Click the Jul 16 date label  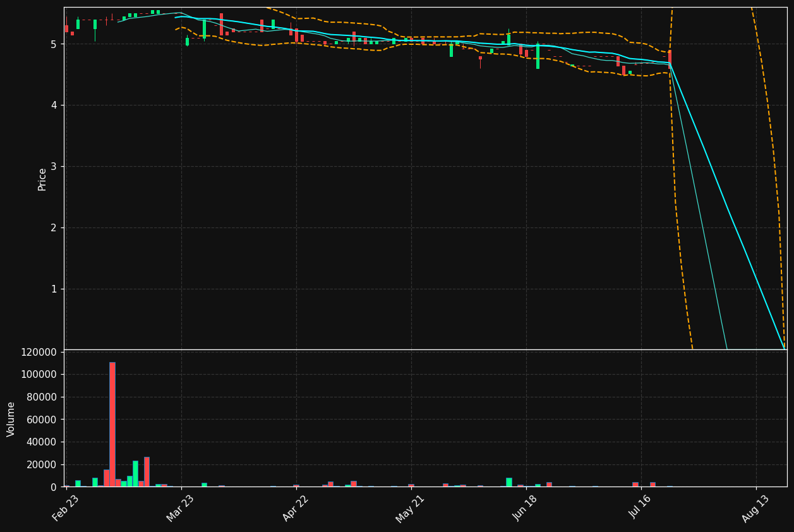[x=641, y=508]
